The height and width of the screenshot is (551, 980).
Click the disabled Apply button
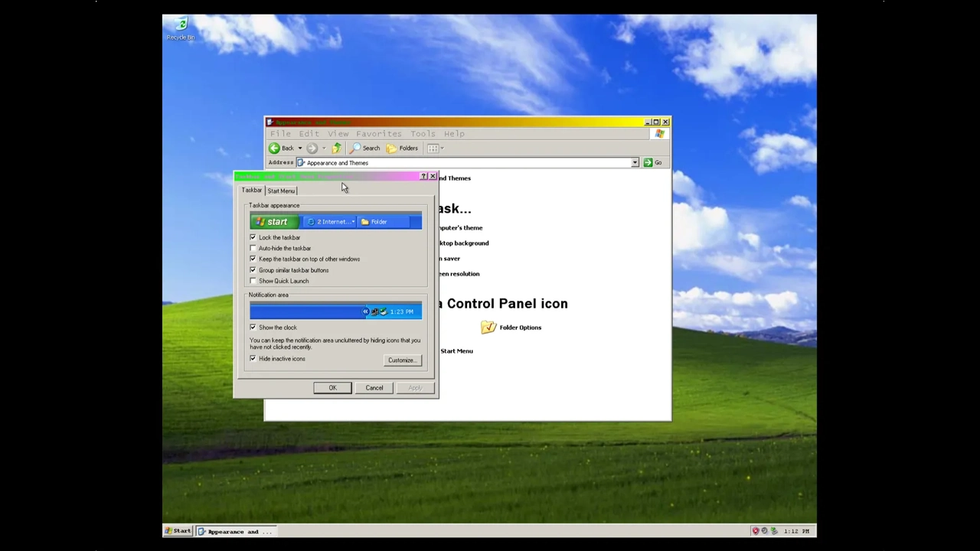415,388
